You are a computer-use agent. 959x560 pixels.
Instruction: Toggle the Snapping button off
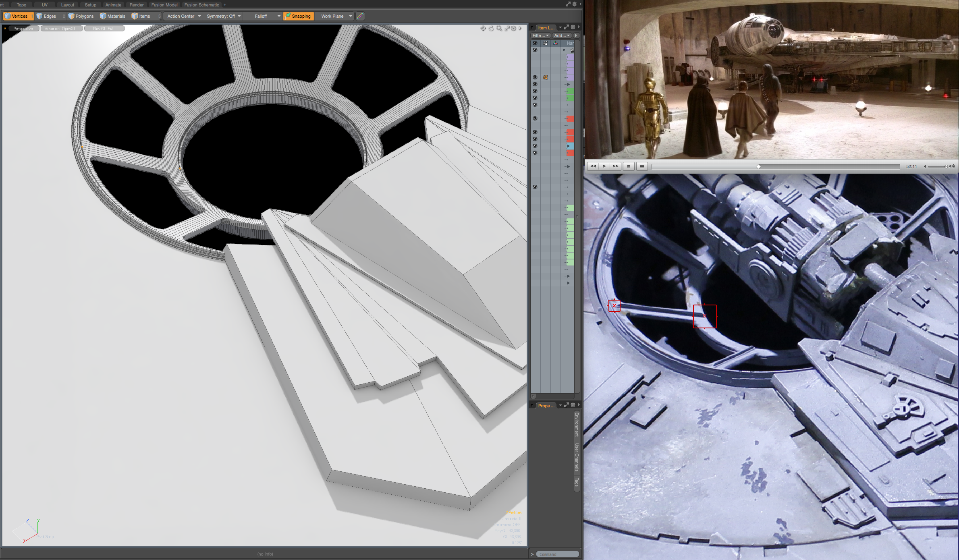(298, 16)
